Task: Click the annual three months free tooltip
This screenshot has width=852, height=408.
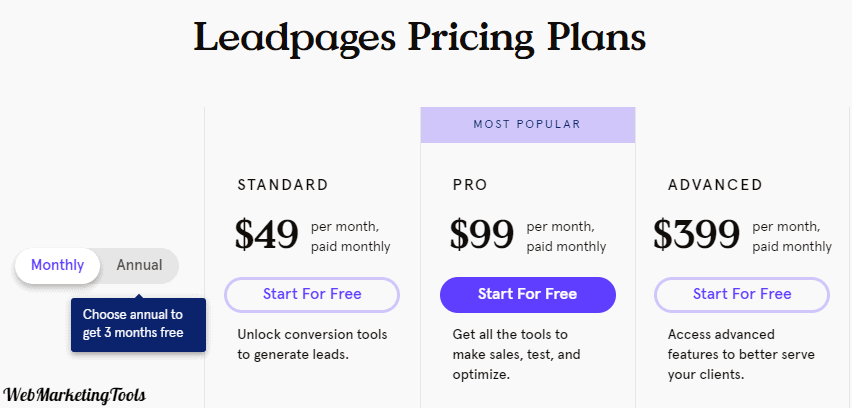Action: point(139,324)
